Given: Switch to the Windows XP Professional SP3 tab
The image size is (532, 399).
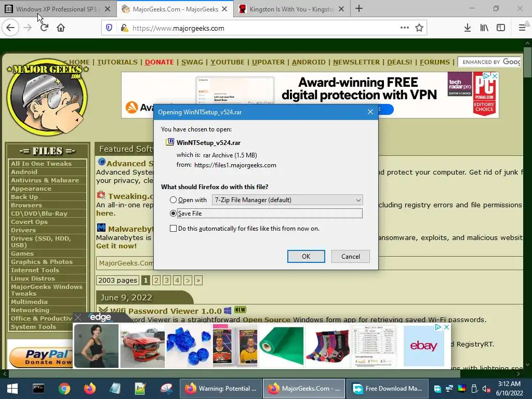Looking at the screenshot, I should [x=56, y=9].
